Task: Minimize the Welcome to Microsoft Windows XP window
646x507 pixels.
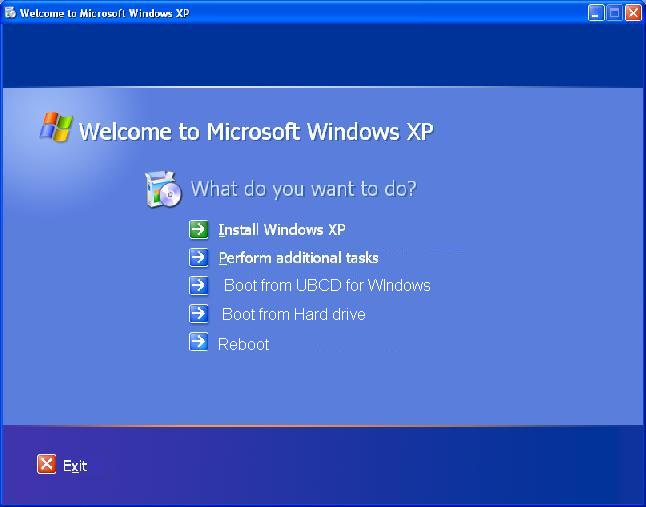Action: [596, 13]
